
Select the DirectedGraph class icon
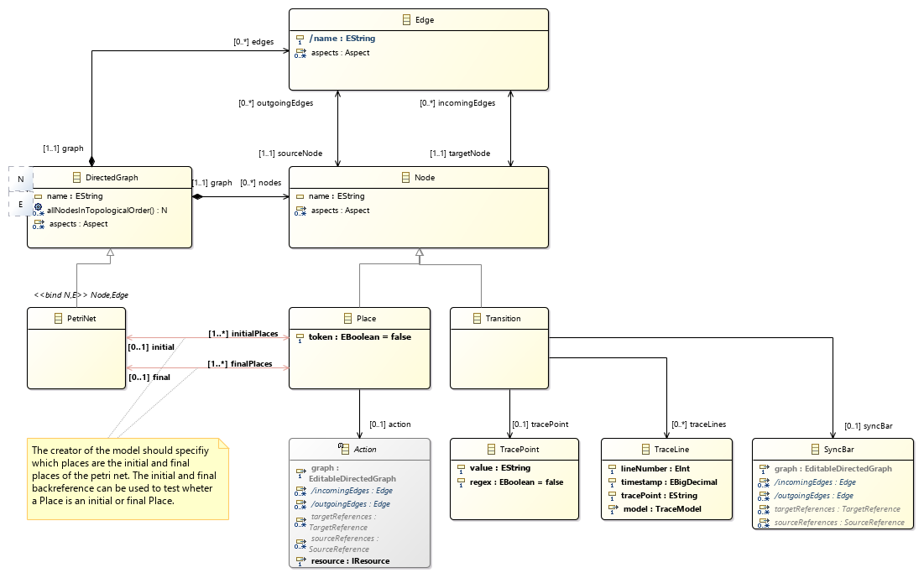[77, 178]
